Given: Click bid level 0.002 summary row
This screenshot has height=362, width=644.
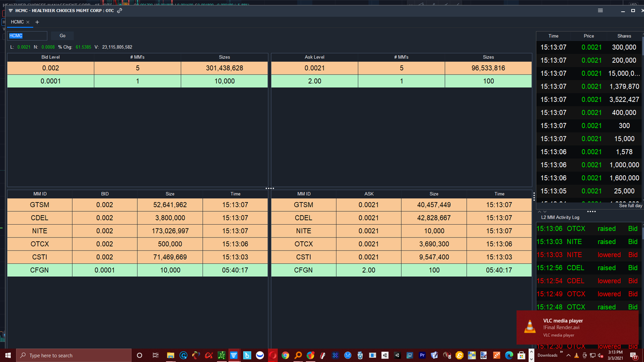Looking at the screenshot, I should pyautogui.click(x=137, y=68).
